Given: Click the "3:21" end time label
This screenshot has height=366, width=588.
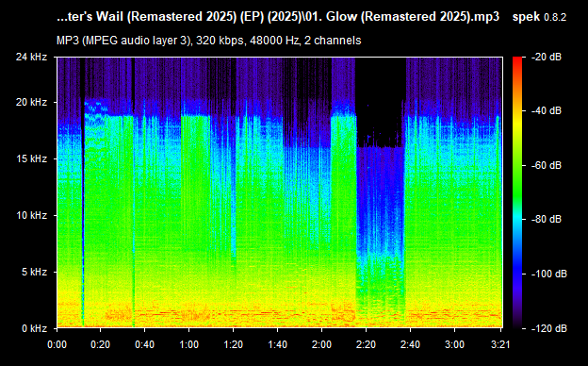Looking at the screenshot, I should 501,344.
